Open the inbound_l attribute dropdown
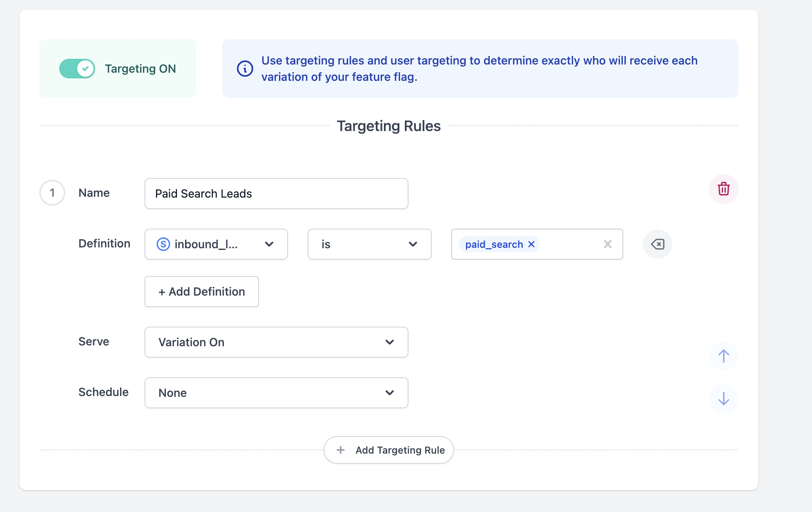The image size is (812, 512). click(x=216, y=244)
